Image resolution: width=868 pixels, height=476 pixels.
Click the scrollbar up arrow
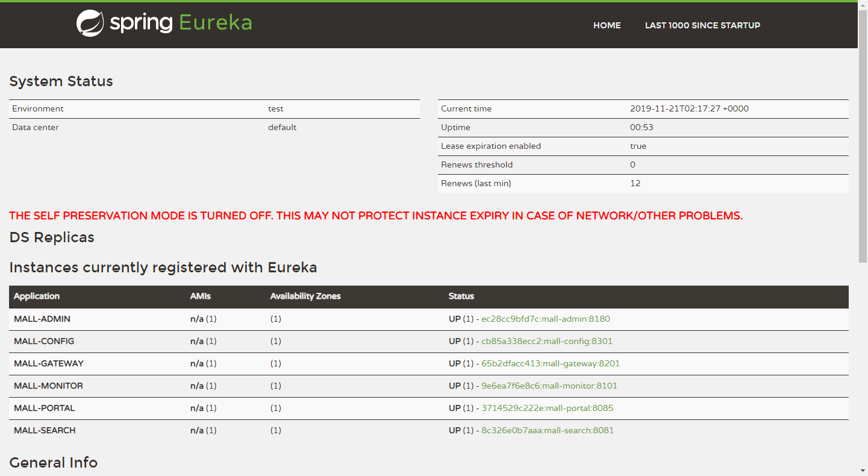click(863, 6)
